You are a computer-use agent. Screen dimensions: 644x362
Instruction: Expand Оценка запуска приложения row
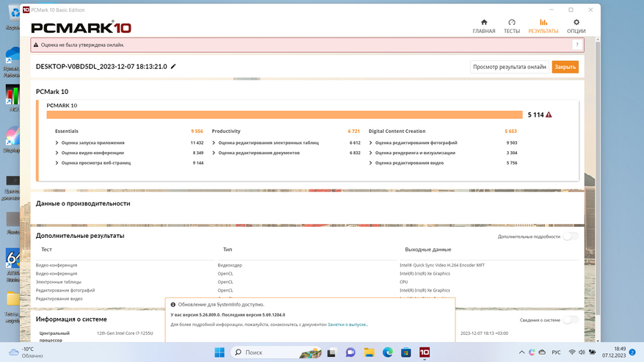[x=57, y=142]
